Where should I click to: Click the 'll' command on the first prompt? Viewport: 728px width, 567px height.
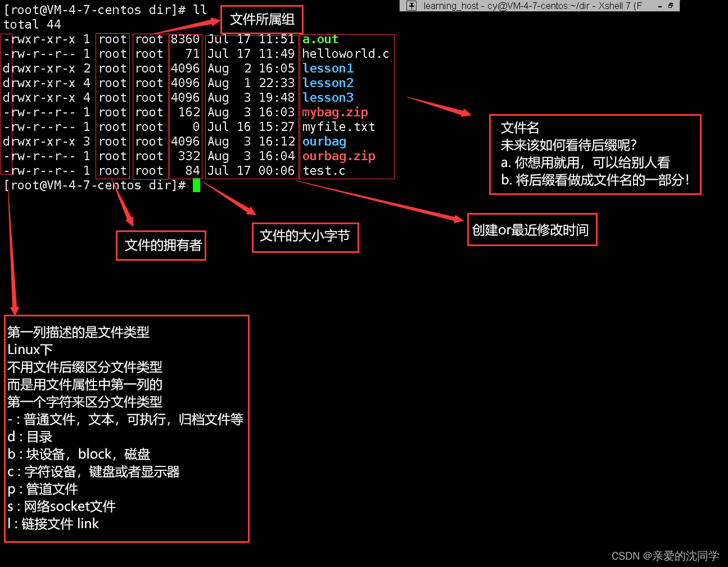click(200, 10)
